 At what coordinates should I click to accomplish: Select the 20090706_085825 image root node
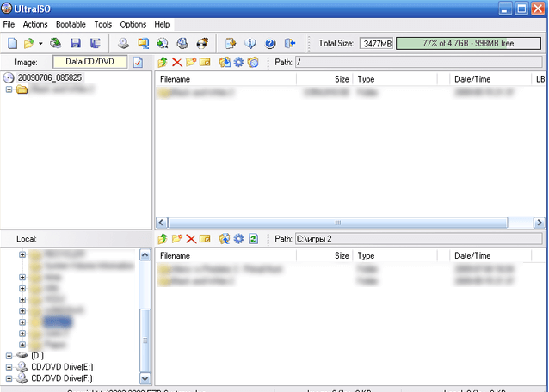coord(49,77)
